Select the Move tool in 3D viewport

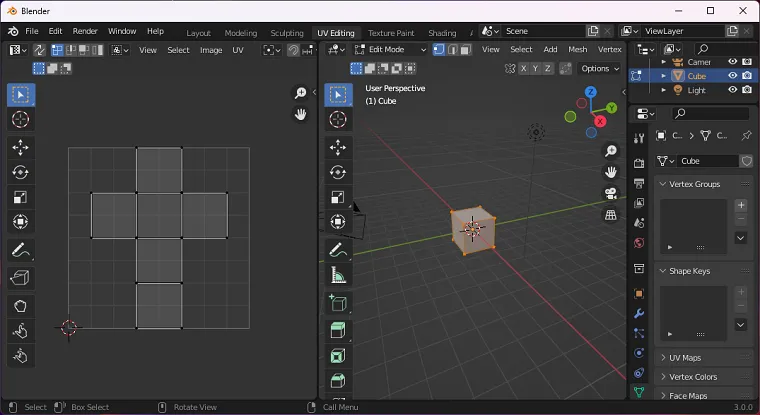point(338,147)
